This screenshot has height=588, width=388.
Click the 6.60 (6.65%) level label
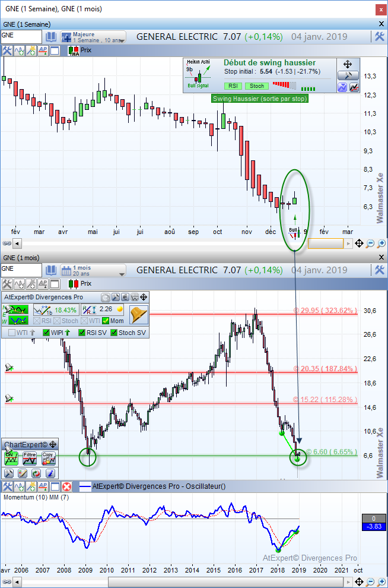pyautogui.click(x=331, y=452)
